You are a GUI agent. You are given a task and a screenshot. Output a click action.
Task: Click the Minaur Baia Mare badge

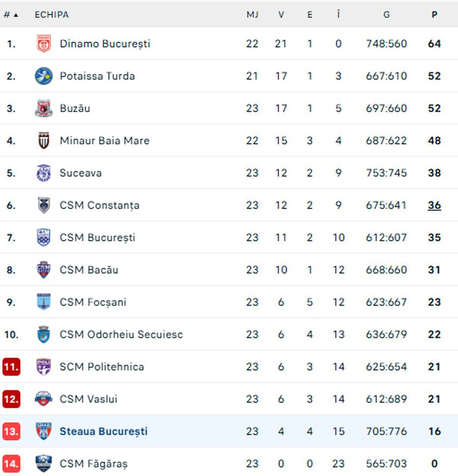(44, 141)
